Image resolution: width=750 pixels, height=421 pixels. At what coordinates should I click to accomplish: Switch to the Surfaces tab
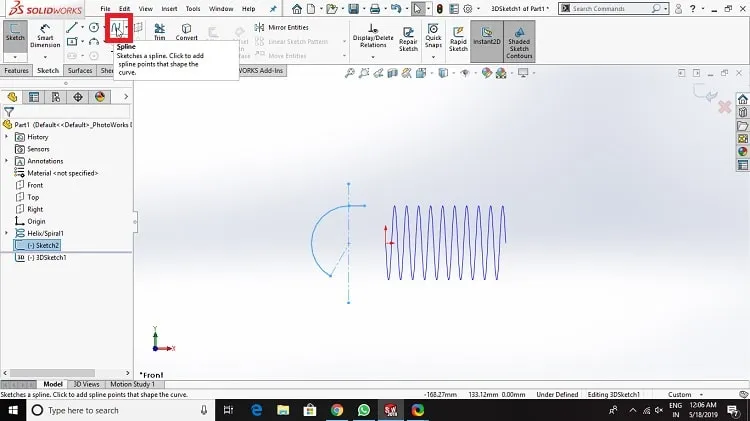(79, 71)
